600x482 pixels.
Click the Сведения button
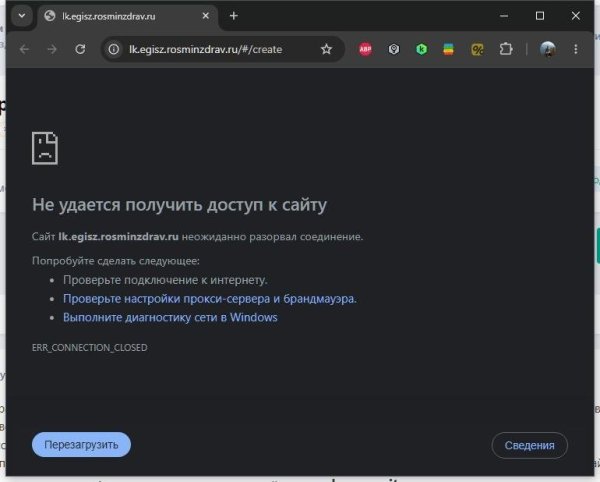529,445
